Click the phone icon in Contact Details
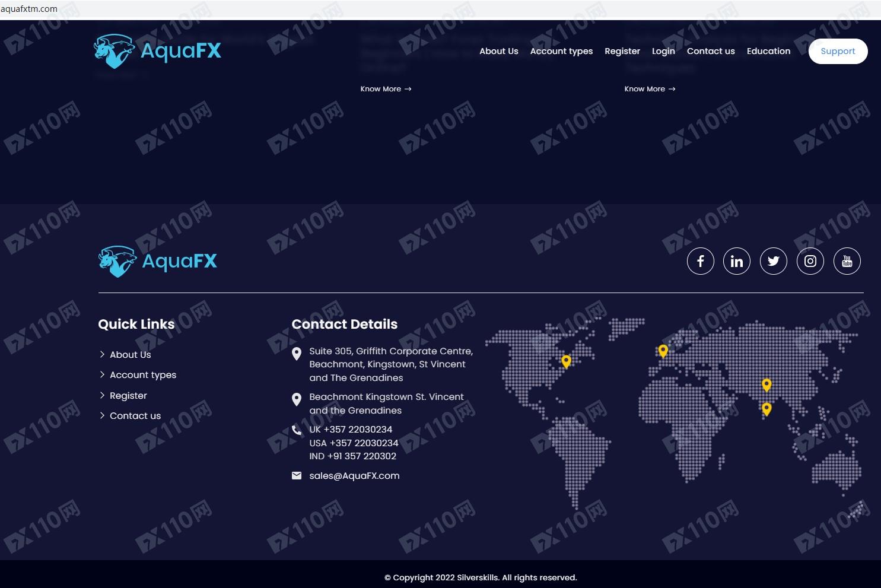881x588 pixels. point(297,430)
